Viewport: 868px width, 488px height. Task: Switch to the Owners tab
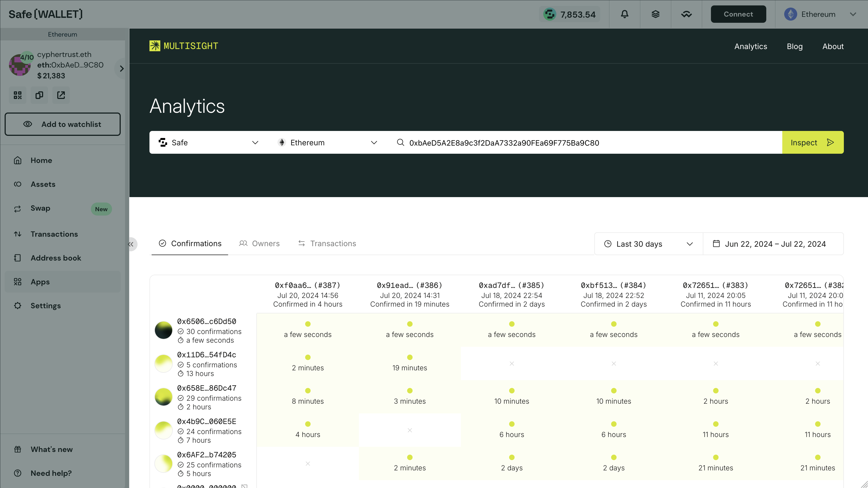[259, 243]
